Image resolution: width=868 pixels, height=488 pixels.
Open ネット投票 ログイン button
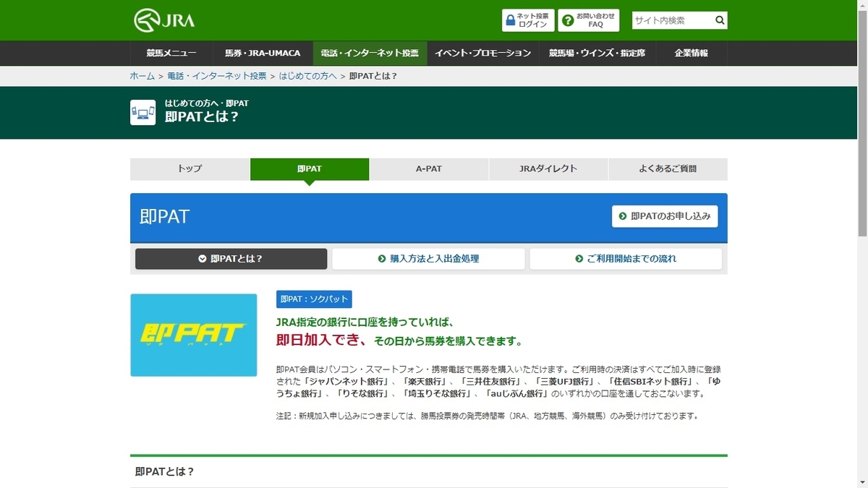pos(528,20)
